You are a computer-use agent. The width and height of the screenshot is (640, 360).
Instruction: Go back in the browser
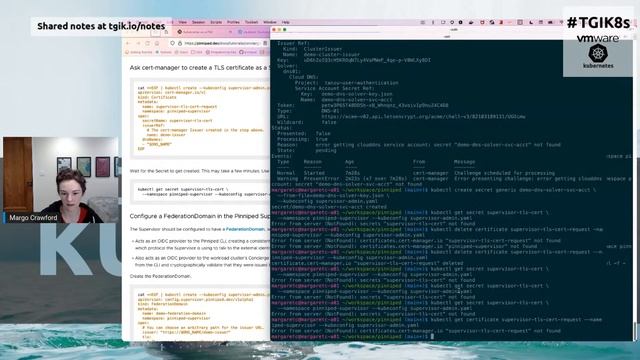128,43
